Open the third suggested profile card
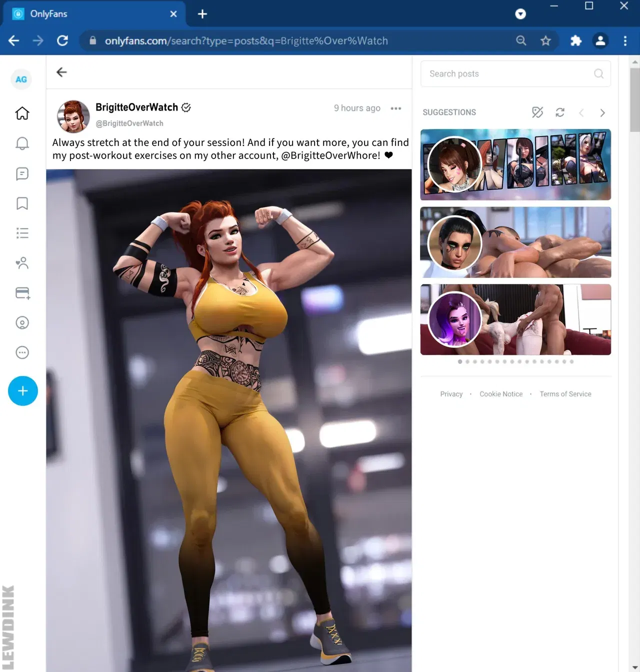 [515, 319]
